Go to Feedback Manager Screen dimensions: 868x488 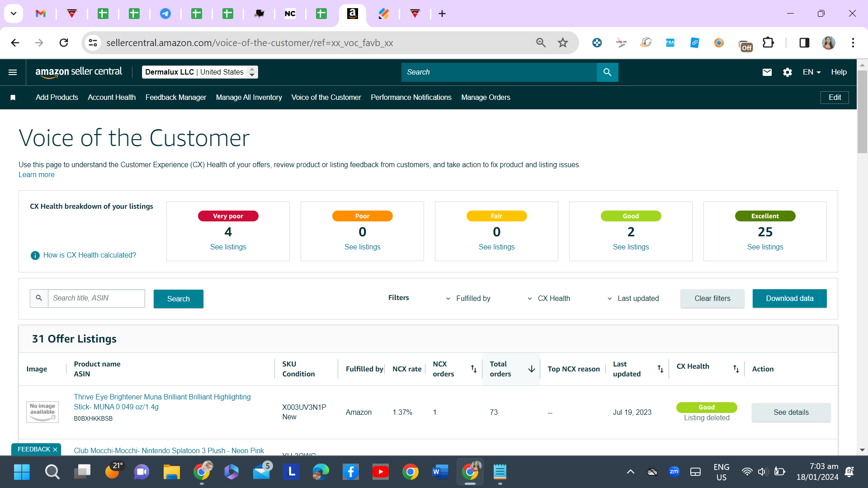176,98
